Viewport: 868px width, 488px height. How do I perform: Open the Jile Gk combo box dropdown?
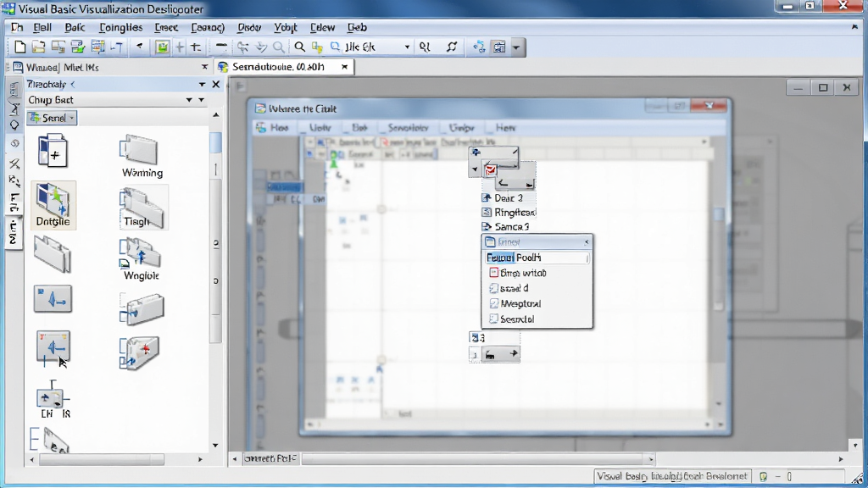pyautogui.click(x=407, y=47)
